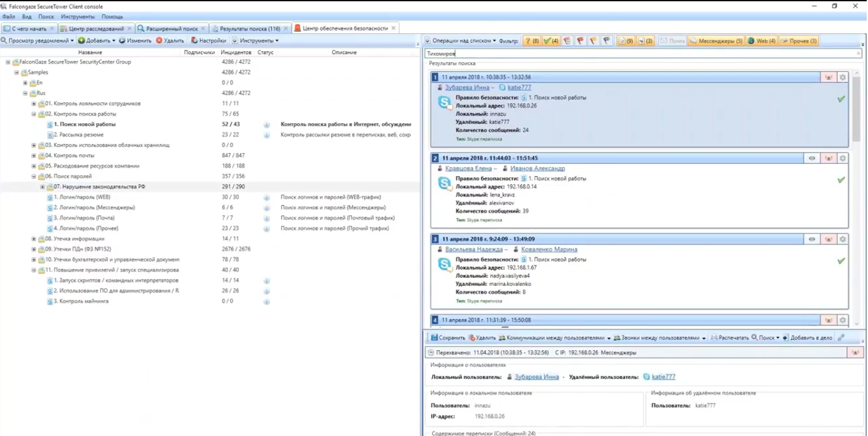Open katie777 link in result 1
The width and height of the screenshot is (868, 436).
519,88
